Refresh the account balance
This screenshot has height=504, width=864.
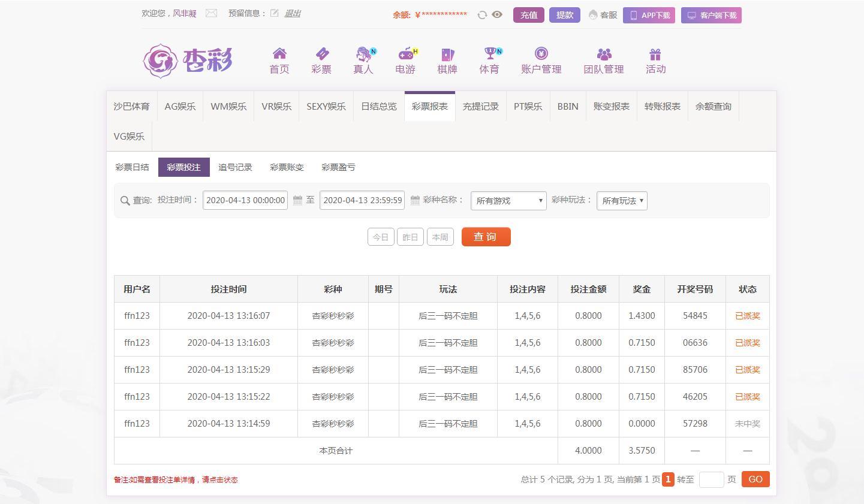[x=482, y=15]
